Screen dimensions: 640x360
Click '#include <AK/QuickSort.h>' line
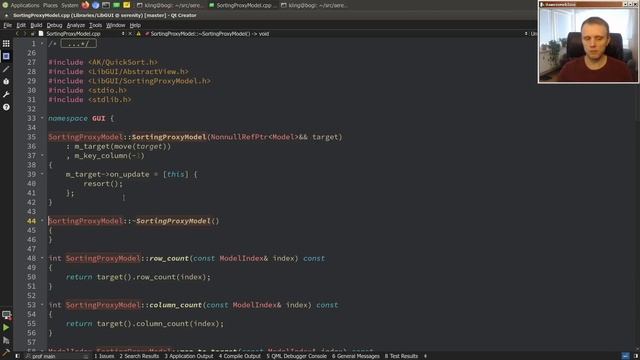tap(103, 62)
